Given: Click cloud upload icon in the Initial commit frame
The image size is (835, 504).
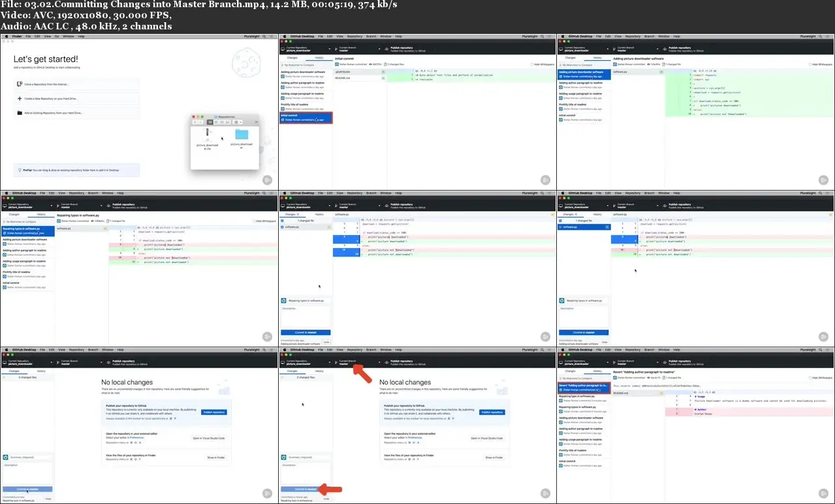Looking at the screenshot, I should click(385, 48).
